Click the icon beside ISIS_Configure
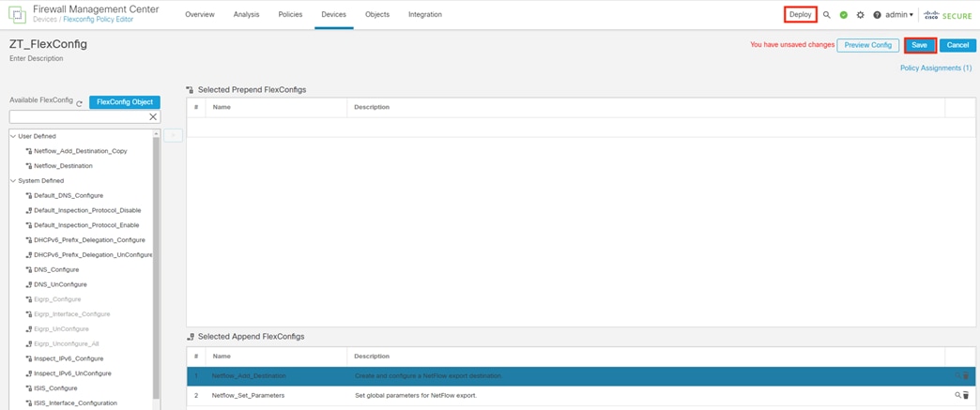Viewport: 980px width, 410px height. (x=29, y=388)
